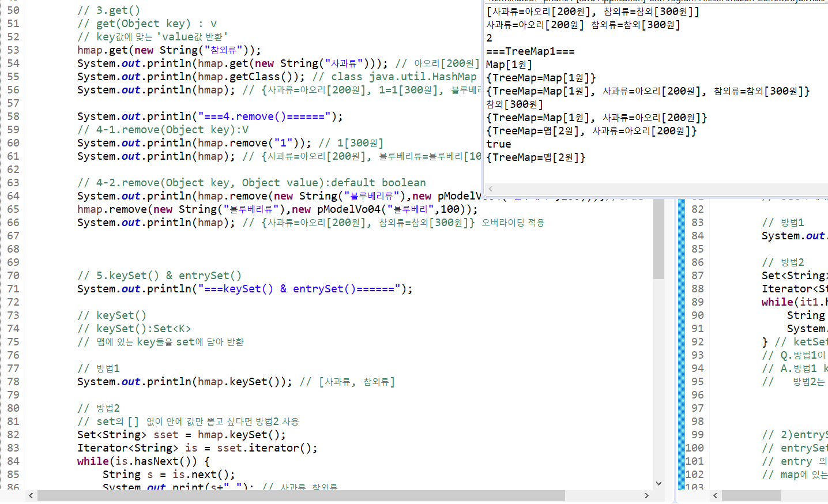Viewport: 828px width, 504px height.
Task: Click the "Set<String> sset = hmap.keySet();" line
Action: coord(182,435)
